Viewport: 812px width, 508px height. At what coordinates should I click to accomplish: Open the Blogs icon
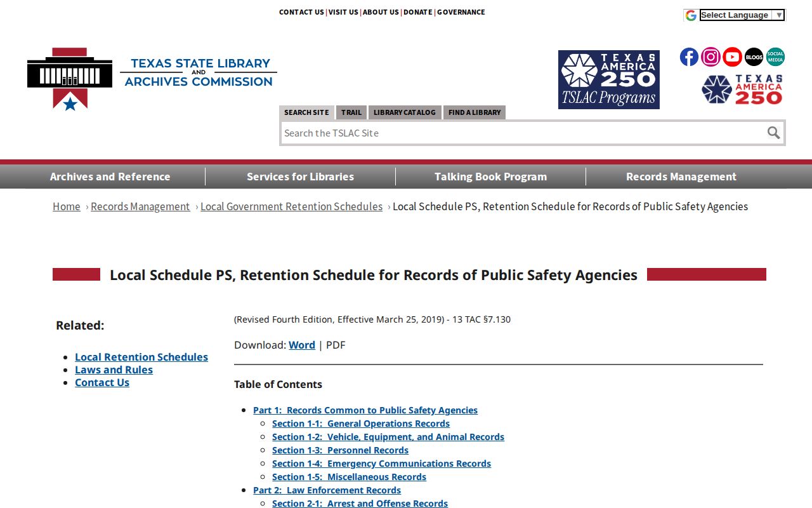(x=754, y=57)
